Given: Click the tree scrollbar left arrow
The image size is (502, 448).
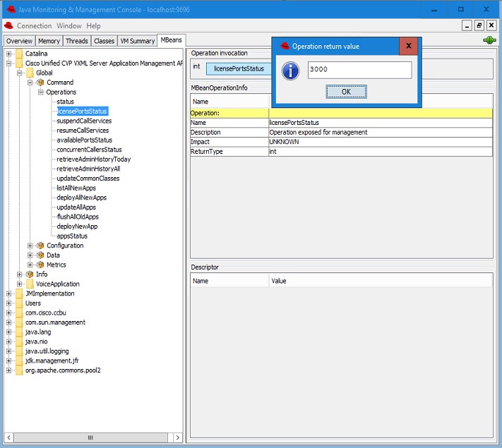Looking at the screenshot, I should click(9, 437).
